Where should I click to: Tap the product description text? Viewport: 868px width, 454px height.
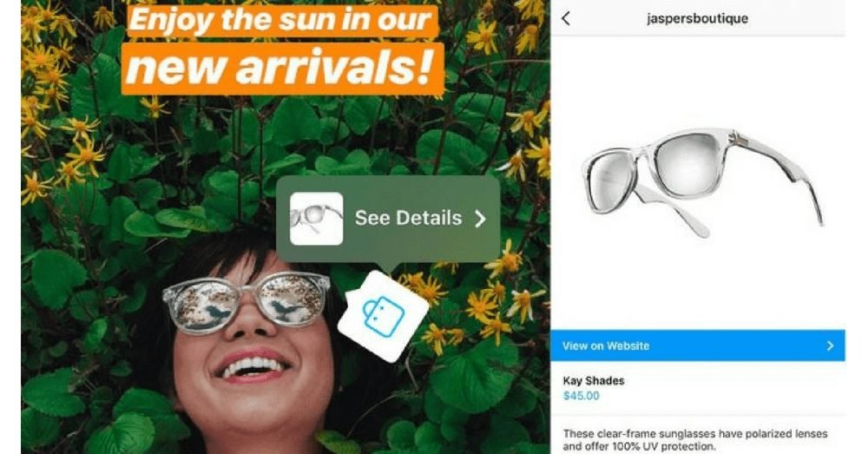tap(694, 439)
